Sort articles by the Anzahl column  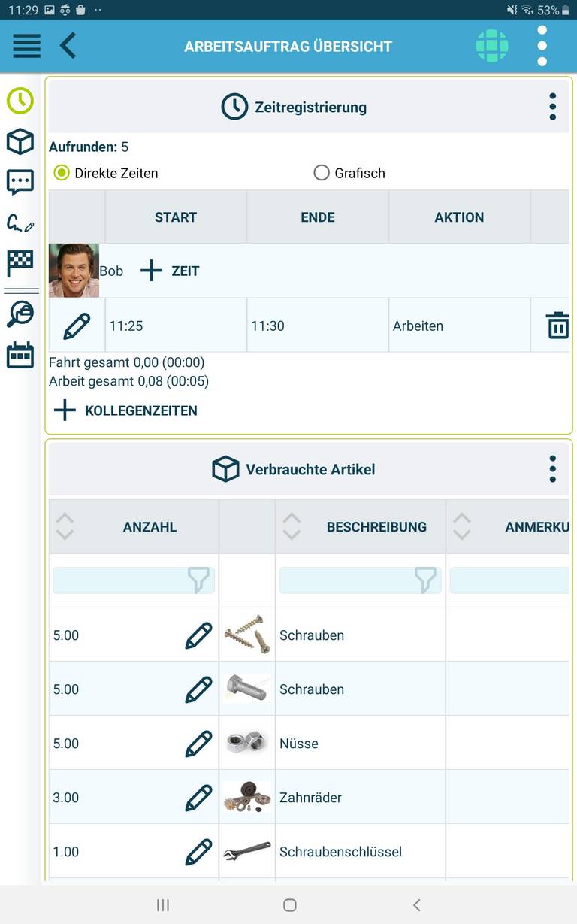click(x=65, y=526)
